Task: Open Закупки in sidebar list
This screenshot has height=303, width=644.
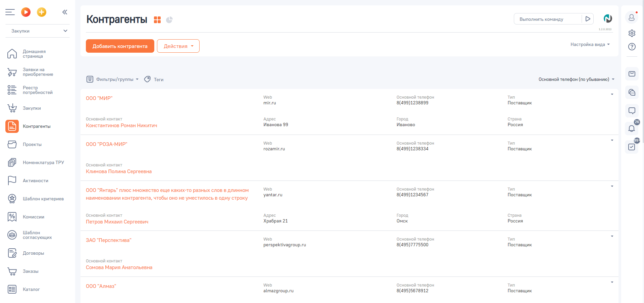Action: [x=38, y=108]
